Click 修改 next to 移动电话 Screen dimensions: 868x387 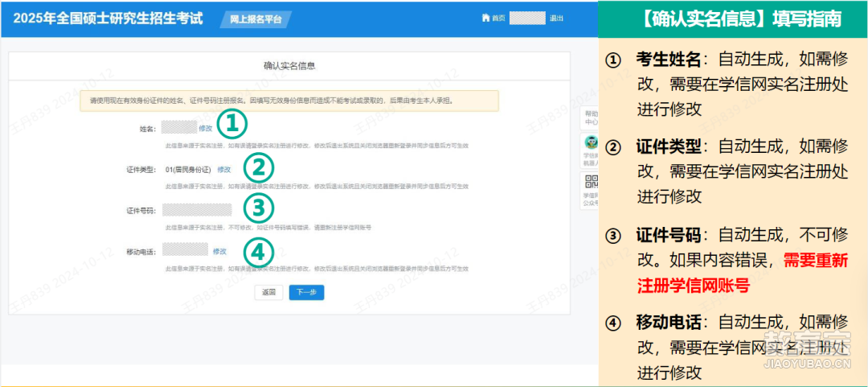pos(219,251)
